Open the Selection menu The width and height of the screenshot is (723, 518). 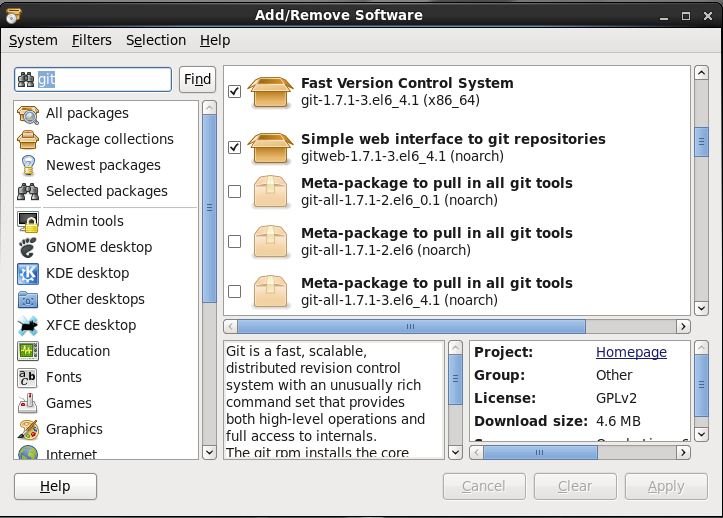coord(156,41)
